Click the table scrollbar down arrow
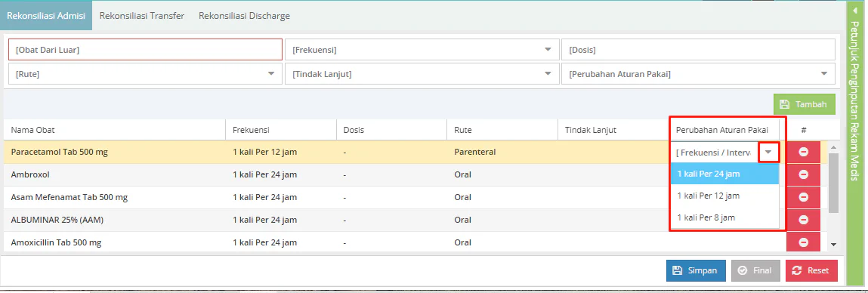Viewport: 868px width, 293px height. point(833,244)
